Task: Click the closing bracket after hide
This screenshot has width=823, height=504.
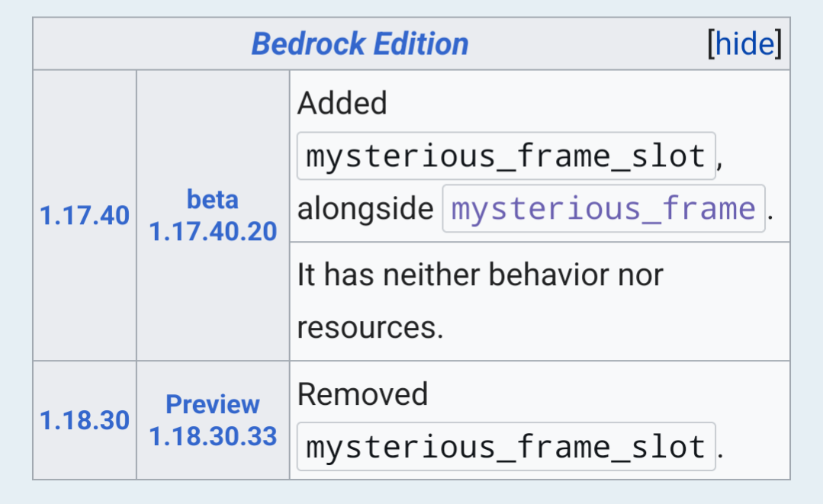Action: [x=779, y=43]
